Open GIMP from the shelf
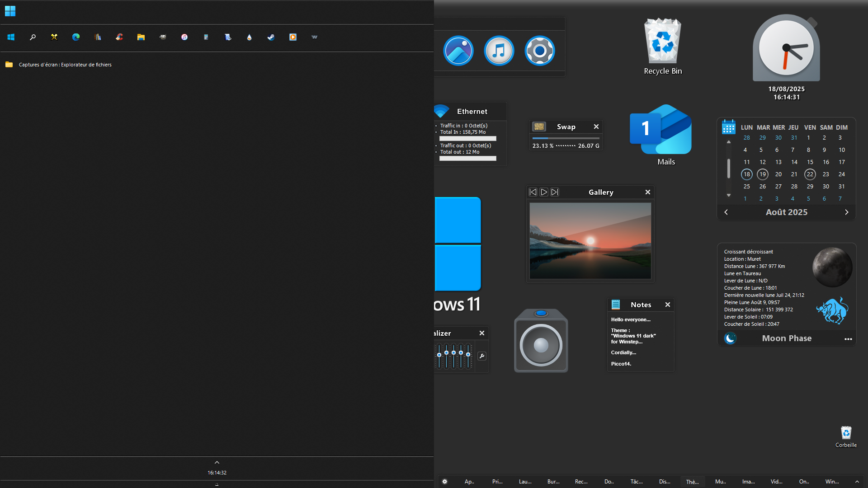This screenshot has height=488, width=868. [x=163, y=37]
